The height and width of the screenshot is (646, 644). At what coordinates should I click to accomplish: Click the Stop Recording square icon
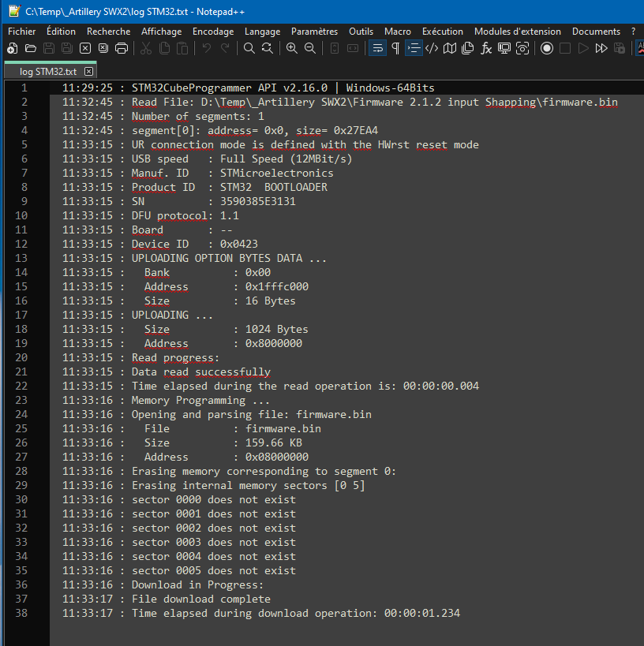coord(565,48)
